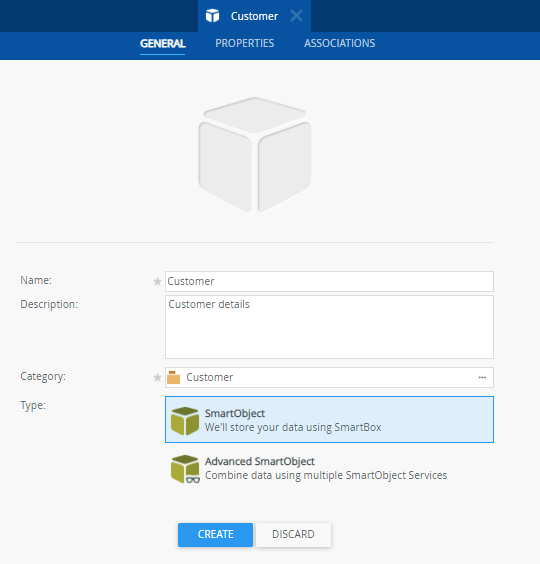Screen dimensions: 540x564
Task: Click the cube icon in Customer tab
Action: (212, 16)
